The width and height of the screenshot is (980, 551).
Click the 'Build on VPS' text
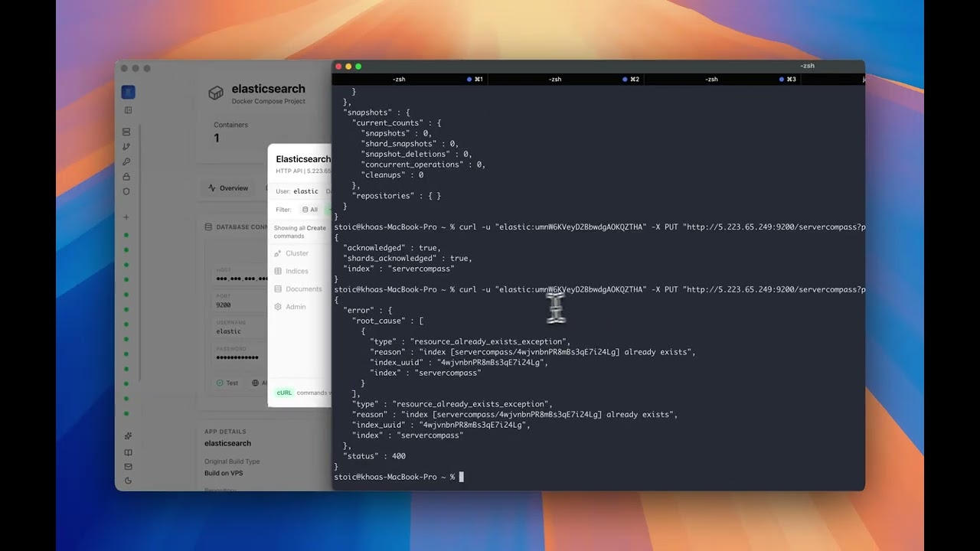(223, 473)
